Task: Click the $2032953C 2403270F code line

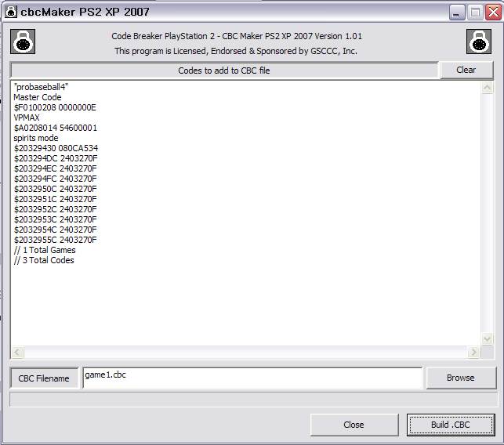Action: 56,219
